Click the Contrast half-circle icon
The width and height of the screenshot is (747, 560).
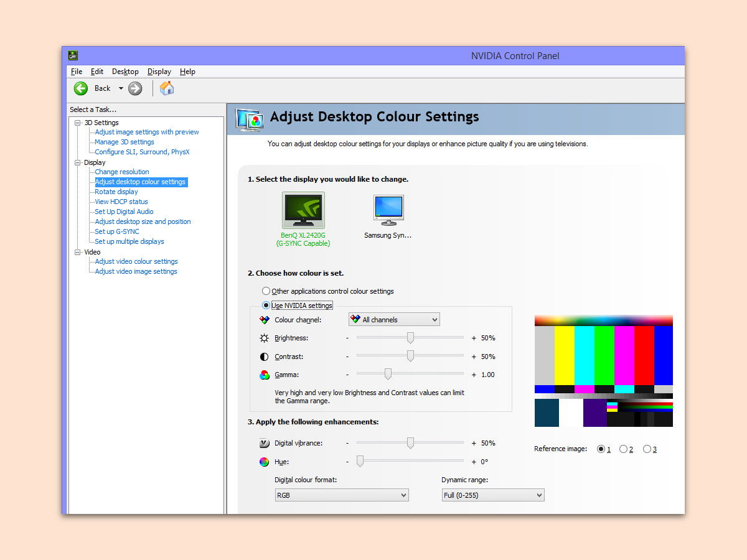click(x=264, y=357)
